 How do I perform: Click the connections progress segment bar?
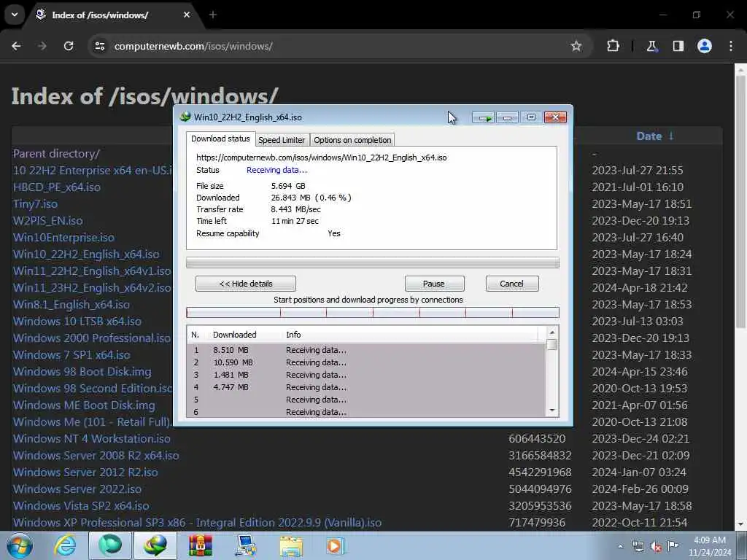click(373, 312)
